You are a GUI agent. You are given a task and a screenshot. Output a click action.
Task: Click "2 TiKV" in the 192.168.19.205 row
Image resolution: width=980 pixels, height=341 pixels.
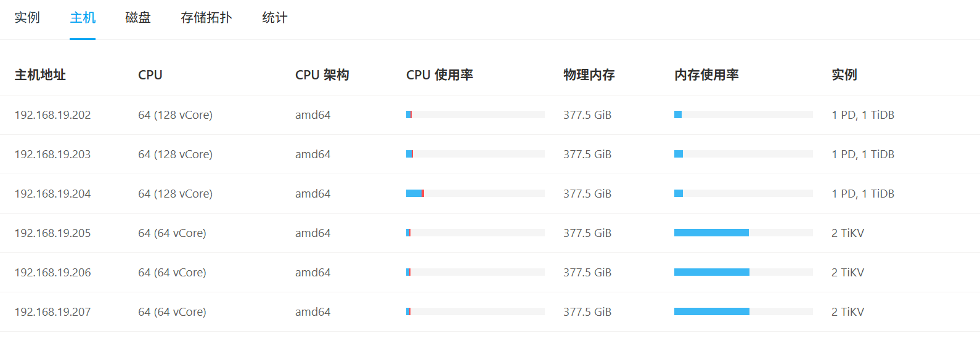[x=847, y=233]
